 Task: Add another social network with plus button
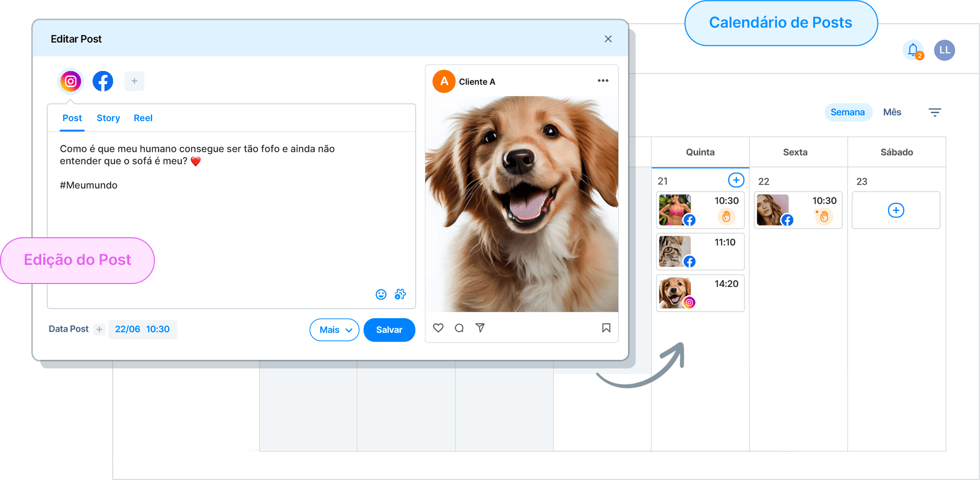click(134, 81)
